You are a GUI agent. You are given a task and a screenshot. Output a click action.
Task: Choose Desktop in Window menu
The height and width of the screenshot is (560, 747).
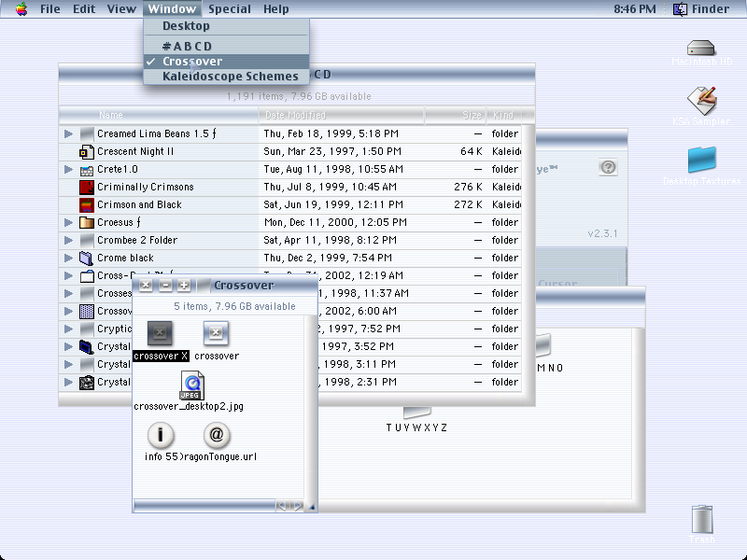point(226,26)
